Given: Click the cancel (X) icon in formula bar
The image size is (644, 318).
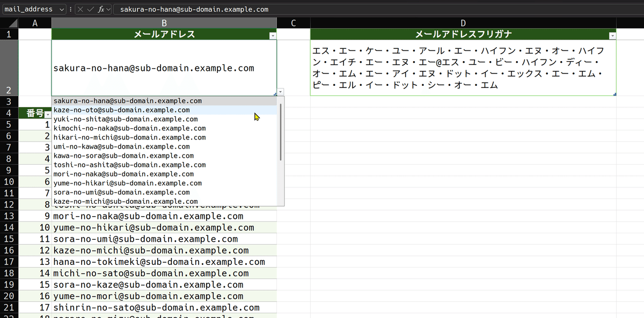Looking at the screenshot, I should point(80,9).
